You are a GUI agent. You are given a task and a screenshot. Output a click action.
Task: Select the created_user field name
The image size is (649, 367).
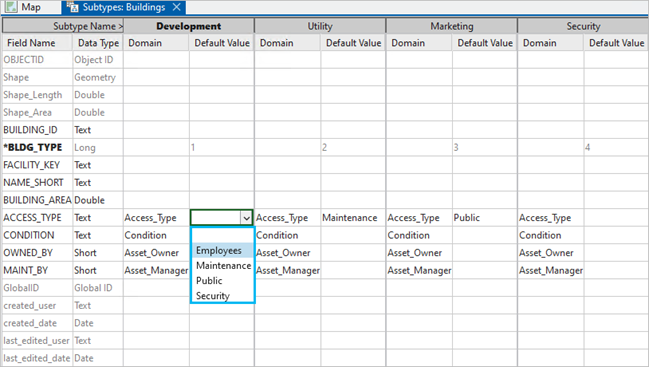[x=37, y=306]
